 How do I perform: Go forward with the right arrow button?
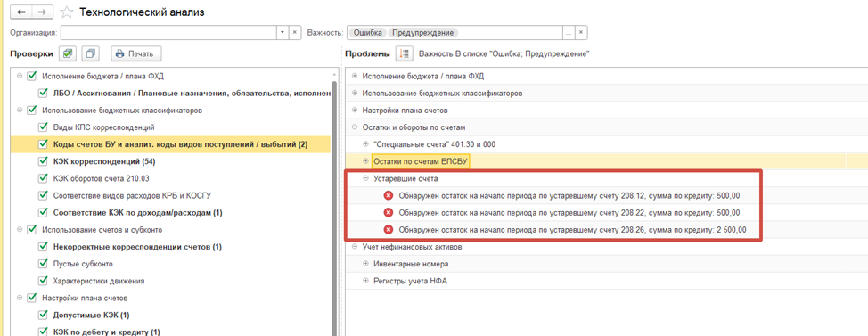click(x=43, y=12)
